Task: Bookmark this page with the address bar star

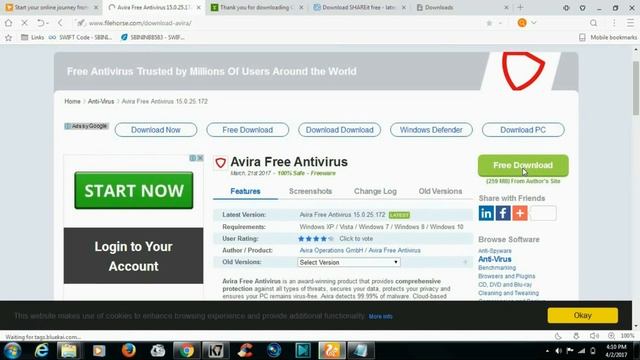Action: pos(489,23)
